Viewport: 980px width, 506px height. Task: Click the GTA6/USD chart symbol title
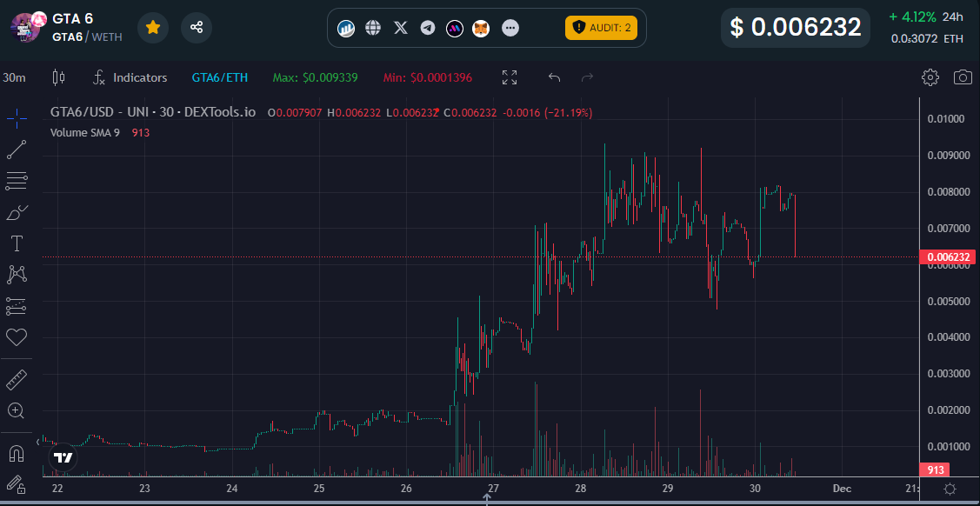[x=152, y=112]
